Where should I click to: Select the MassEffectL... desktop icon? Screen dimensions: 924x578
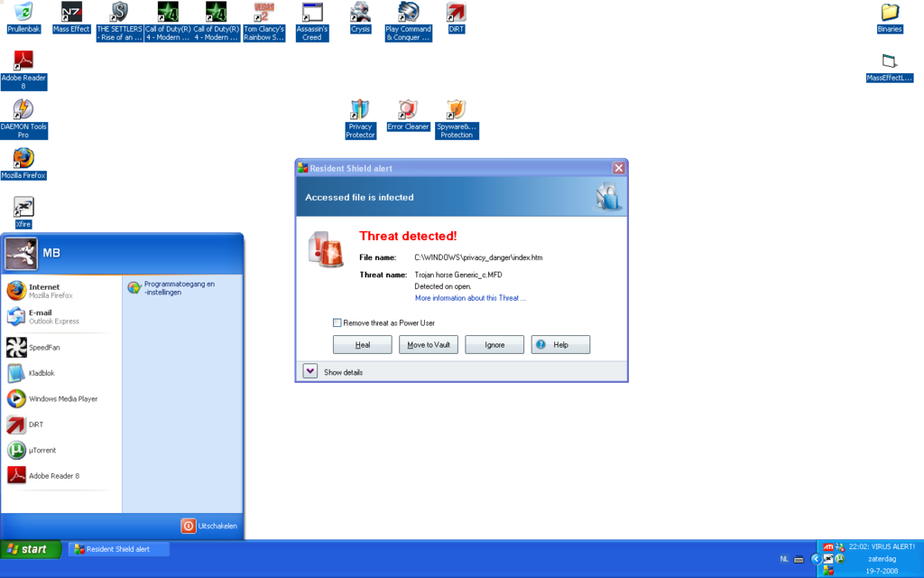click(x=889, y=67)
